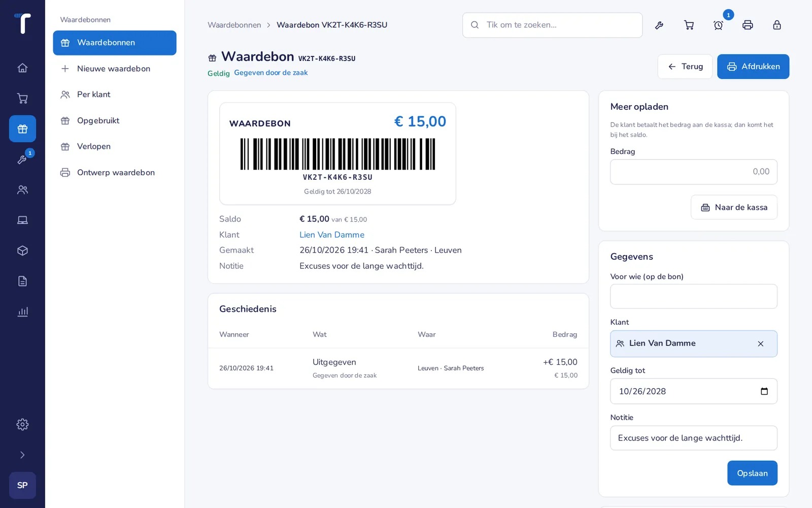Click the Opslaan button
812x508 pixels.
click(752, 473)
